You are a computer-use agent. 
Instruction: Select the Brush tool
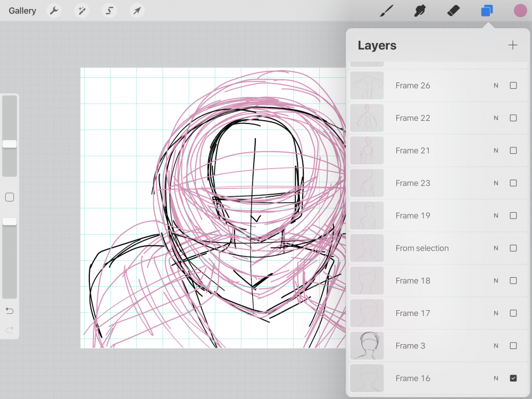click(386, 11)
